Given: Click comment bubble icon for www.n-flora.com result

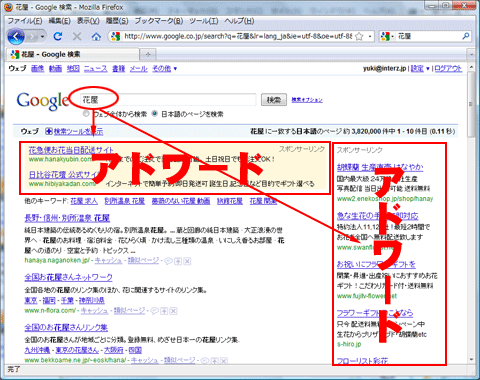Looking at the screenshot, I should pos(154,311).
